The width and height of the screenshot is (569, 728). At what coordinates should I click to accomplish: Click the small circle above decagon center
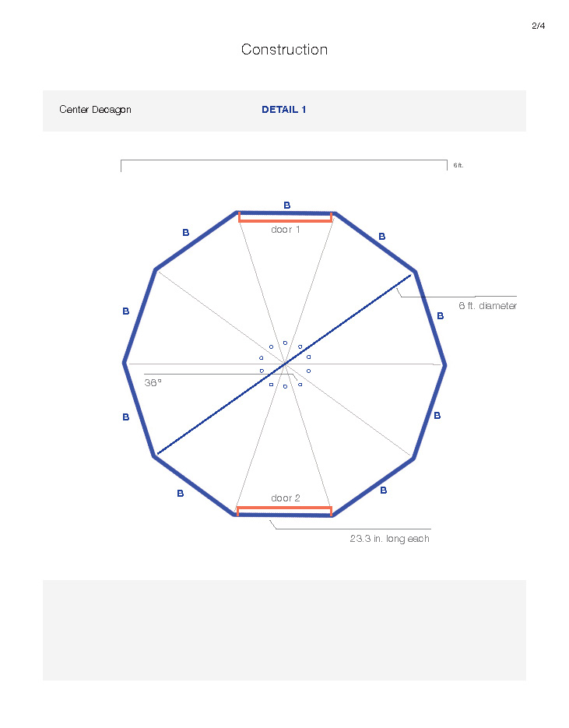click(285, 343)
